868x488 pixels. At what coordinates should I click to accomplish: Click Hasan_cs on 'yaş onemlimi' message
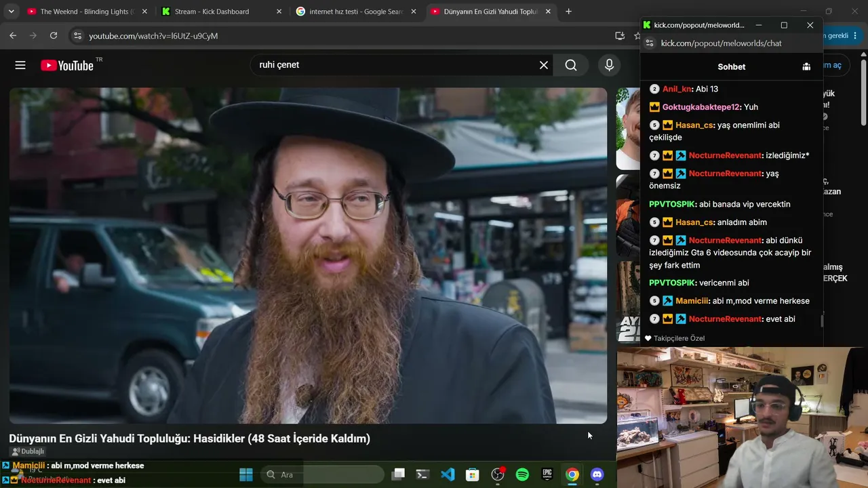[694, 125]
